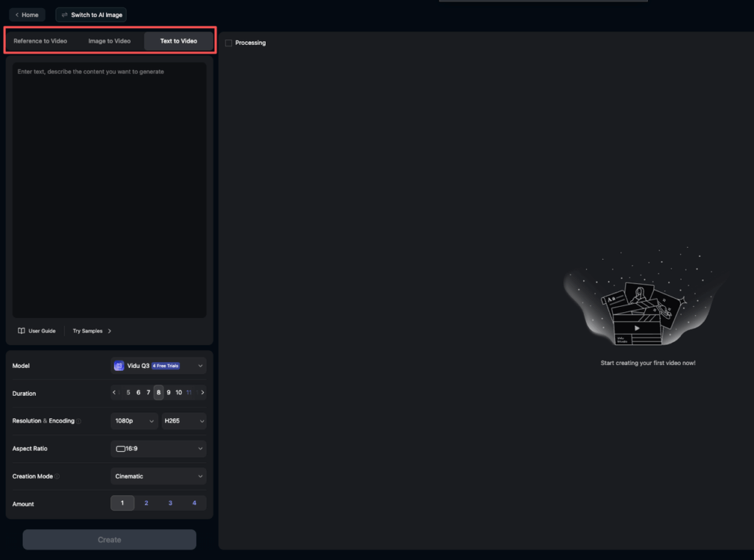Click the Resolution & Encoding info icon
This screenshot has height=560, width=754.
79,422
